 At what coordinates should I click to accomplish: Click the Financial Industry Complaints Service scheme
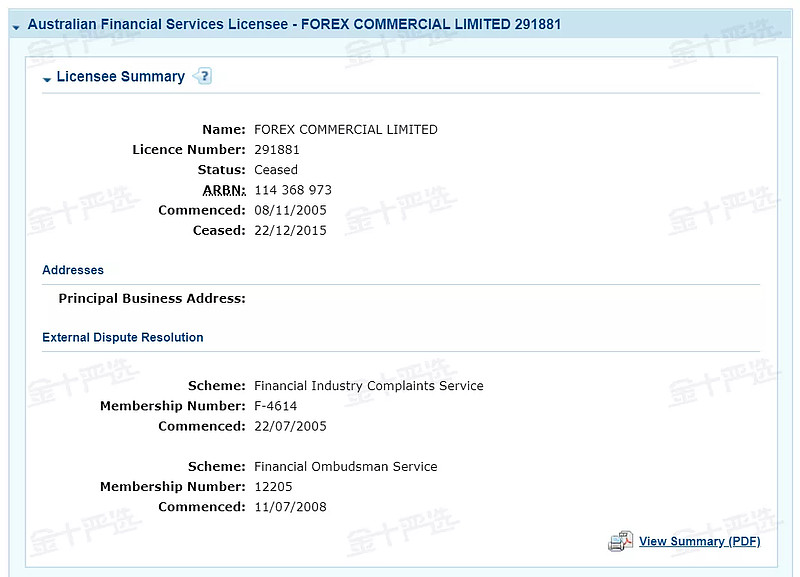(368, 386)
